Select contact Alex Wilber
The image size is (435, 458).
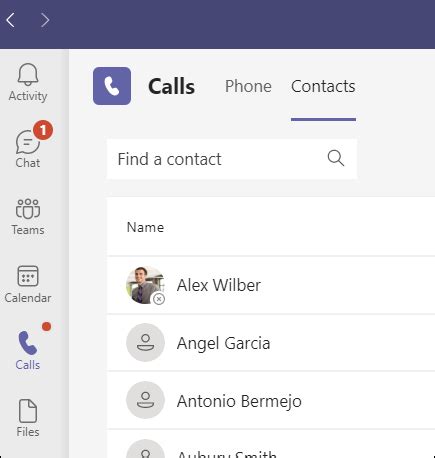(x=271, y=285)
